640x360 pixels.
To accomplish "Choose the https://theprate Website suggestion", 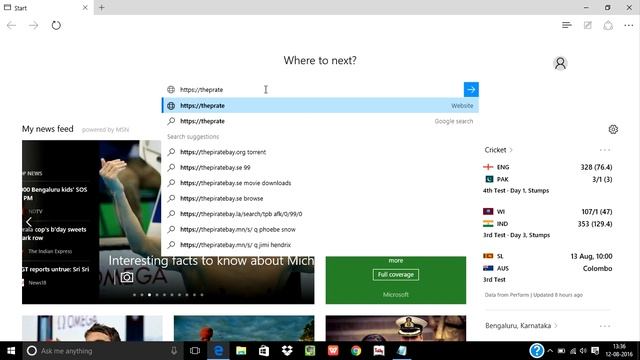I will pos(320,105).
